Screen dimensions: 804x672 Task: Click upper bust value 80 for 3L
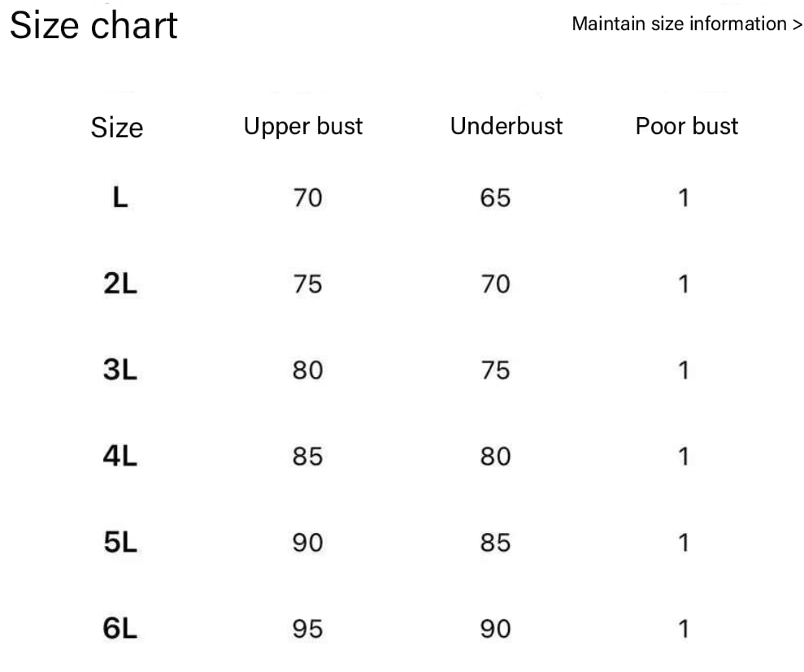tap(307, 370)
